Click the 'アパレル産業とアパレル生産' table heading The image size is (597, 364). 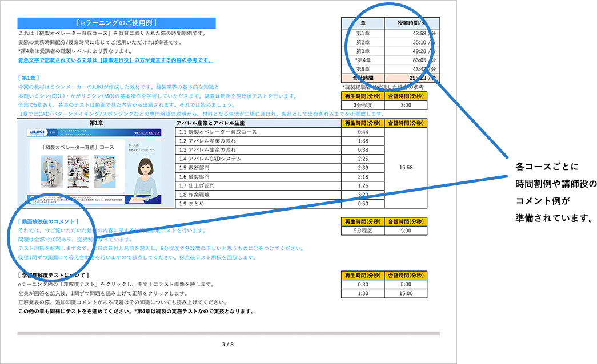point(211,123)
